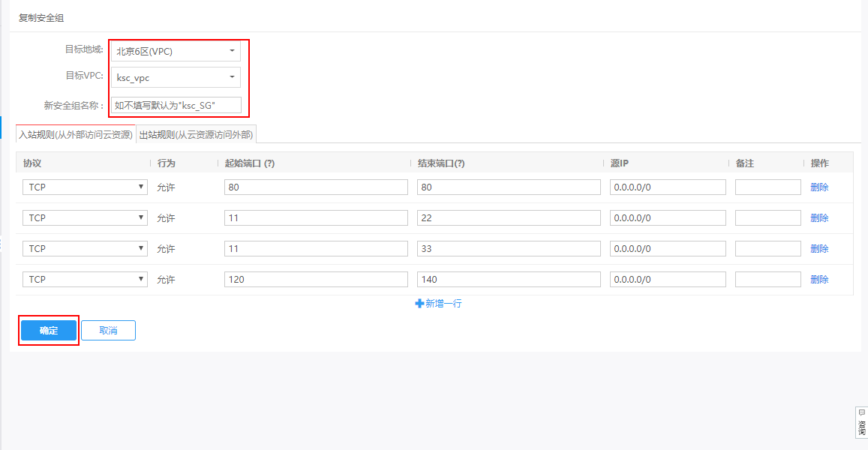The width and height of the screenshot is (868, 450).
Task: Click the 源IP field in the 11–22 row
Action: (x=668, y=218)
